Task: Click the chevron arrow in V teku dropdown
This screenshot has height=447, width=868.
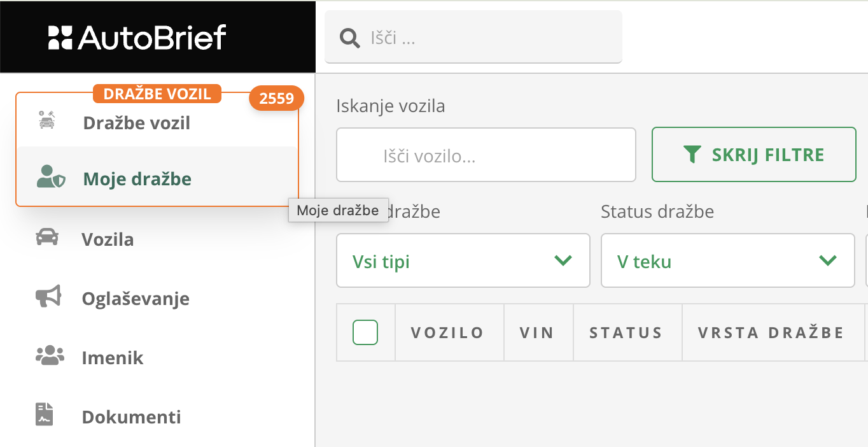Action: (827, 260)
